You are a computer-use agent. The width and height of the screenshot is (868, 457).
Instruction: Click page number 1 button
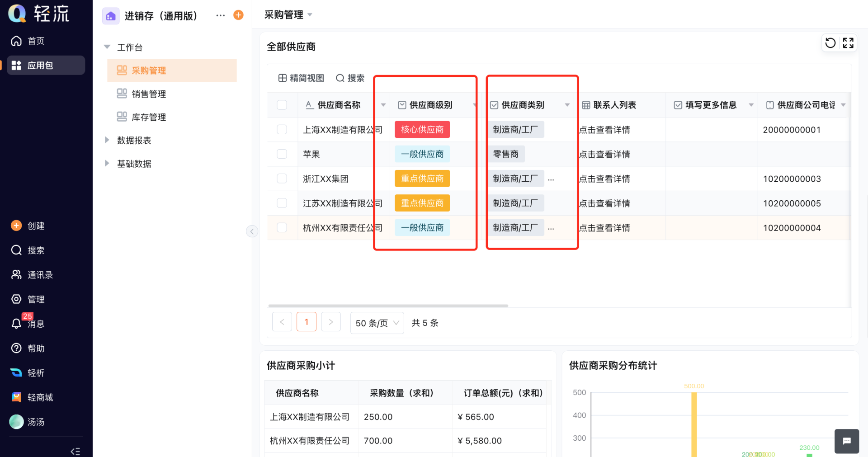pyautogui.click(x=307, y=322)
